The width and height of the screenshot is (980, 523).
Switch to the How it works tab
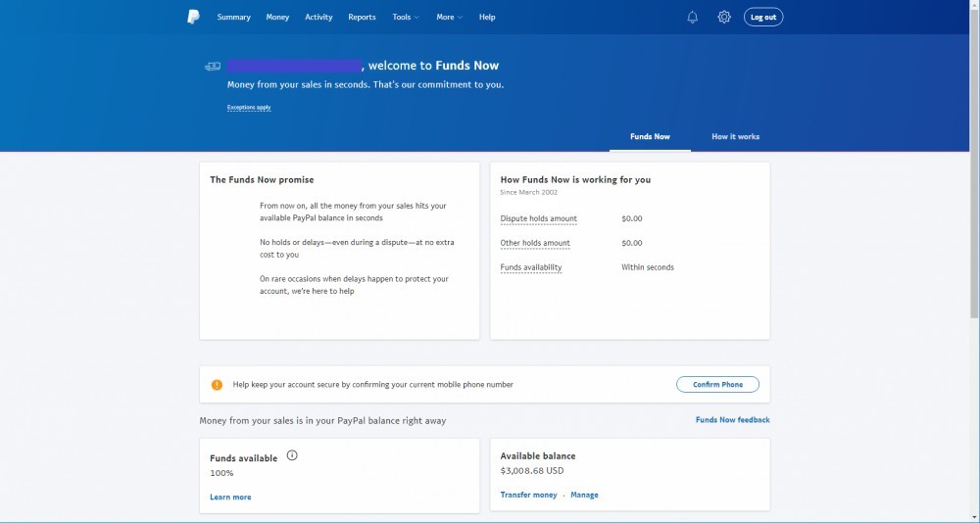(736, 136)
